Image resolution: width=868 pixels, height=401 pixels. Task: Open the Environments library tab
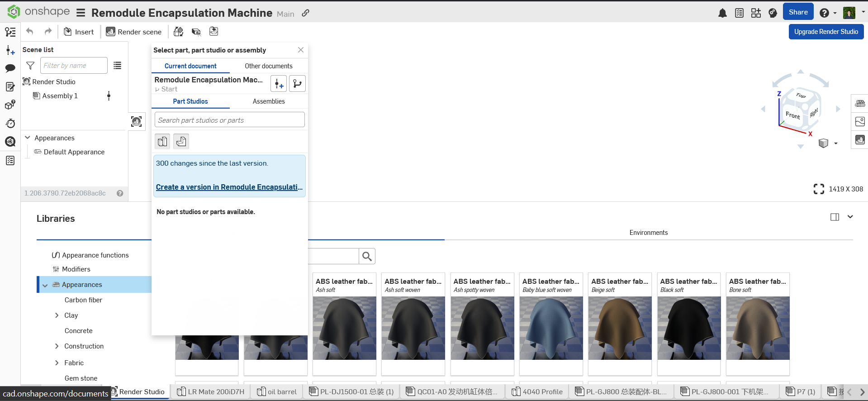(649, 233)
